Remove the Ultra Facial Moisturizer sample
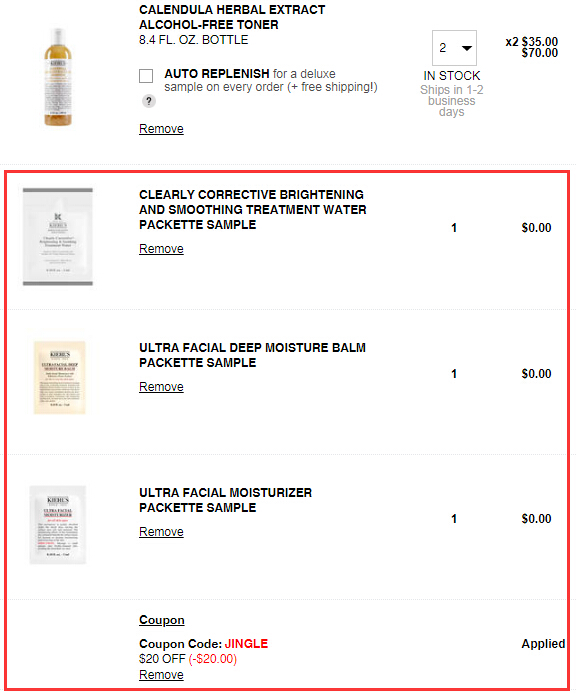The image size is (577, 693). (161, 532)
